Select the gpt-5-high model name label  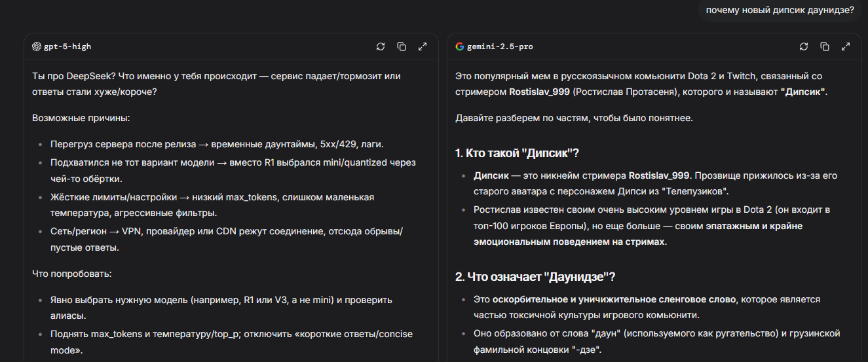click(67, 46)
